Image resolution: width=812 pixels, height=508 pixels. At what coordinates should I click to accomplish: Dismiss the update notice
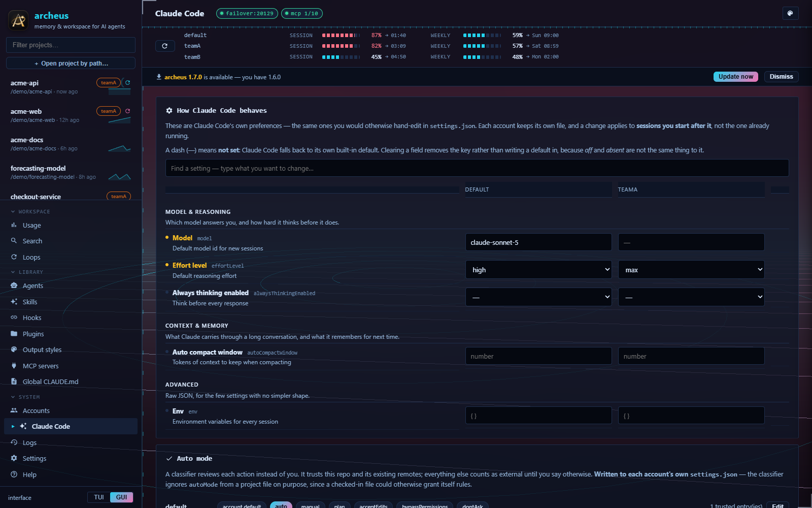(781, 77)
